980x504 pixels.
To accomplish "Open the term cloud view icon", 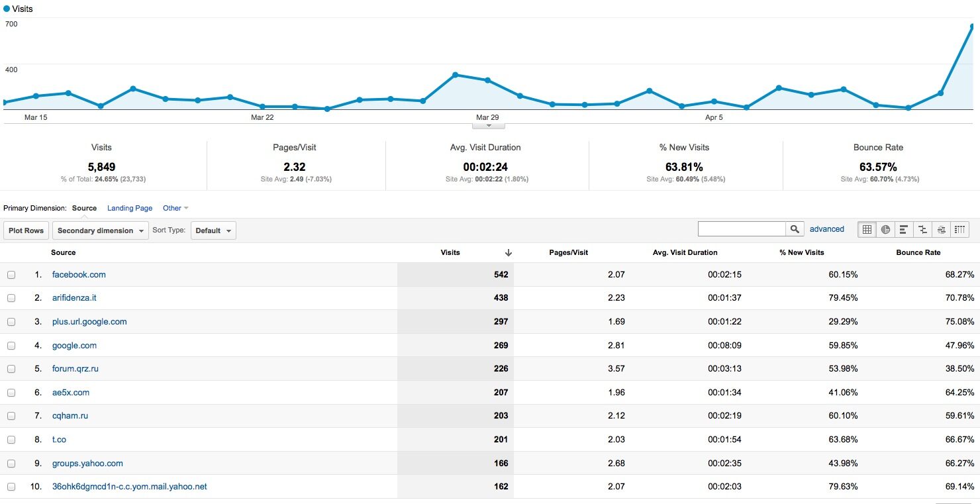I will (941, 230).
